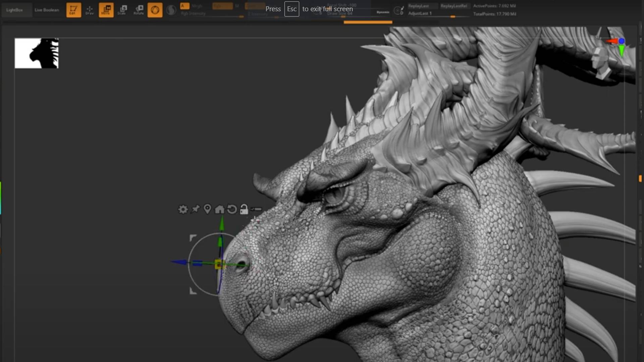This screenshot has height=362, width=644.
Task: Select the Rotate mode icon
Action: click(139, 10)
